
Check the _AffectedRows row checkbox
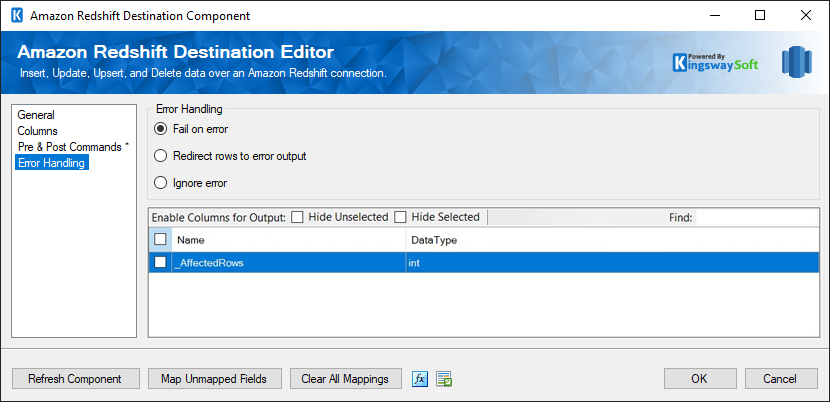tap(160, 262)
